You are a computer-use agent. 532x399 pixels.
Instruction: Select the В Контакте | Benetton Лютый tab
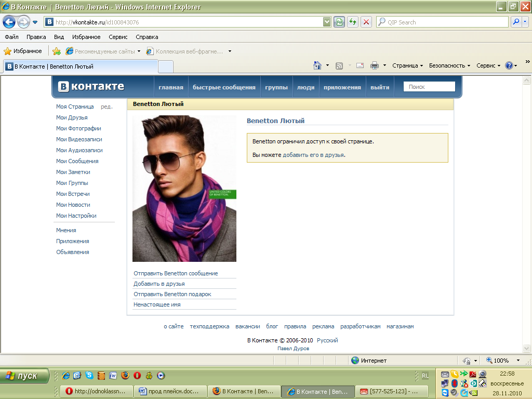click(81, 66)
